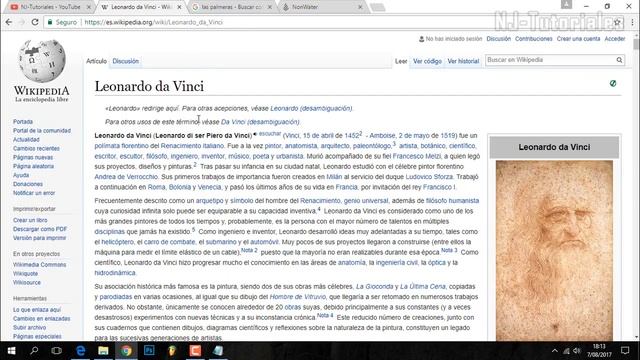Close the NJ-Tutoriales YouTube tab

[x=89, y=7]
